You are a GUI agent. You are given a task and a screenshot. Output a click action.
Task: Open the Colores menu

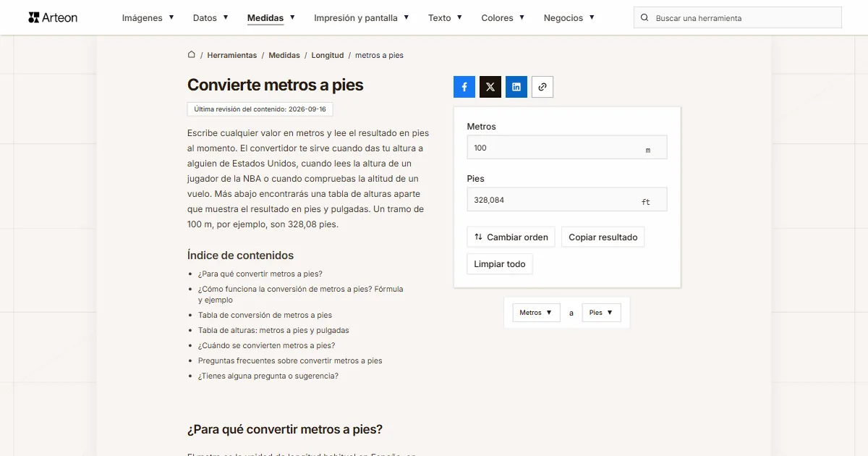pos(503,18)
